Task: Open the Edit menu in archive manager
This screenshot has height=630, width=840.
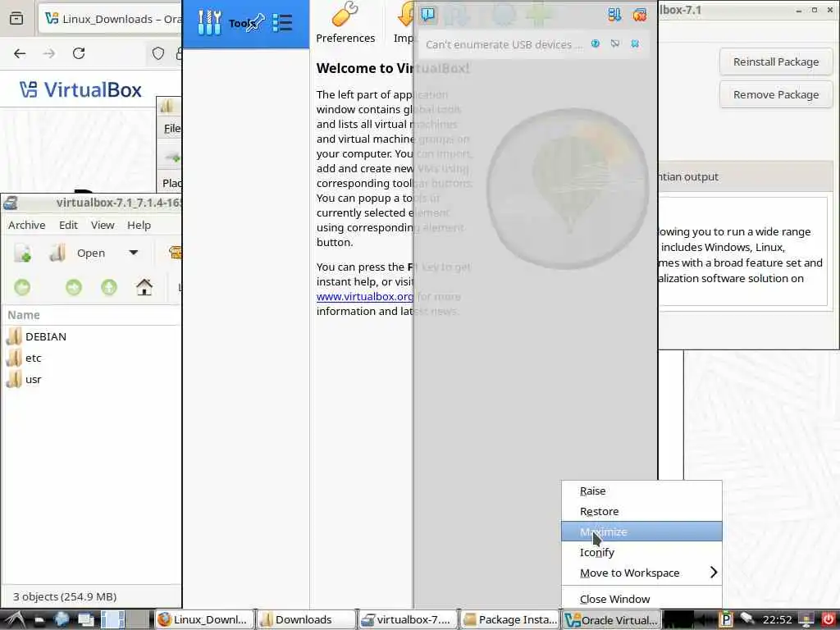Action: (x=68, y=225)
